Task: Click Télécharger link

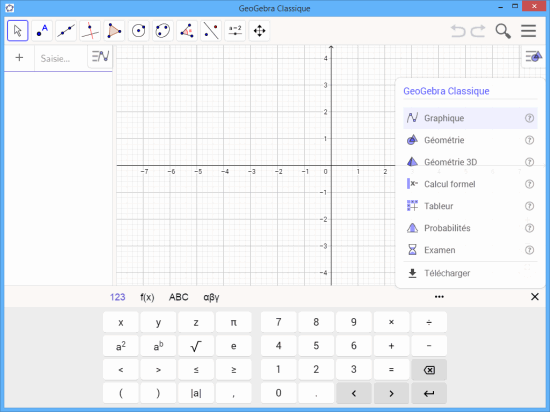Action: click(x=470, y=273)
